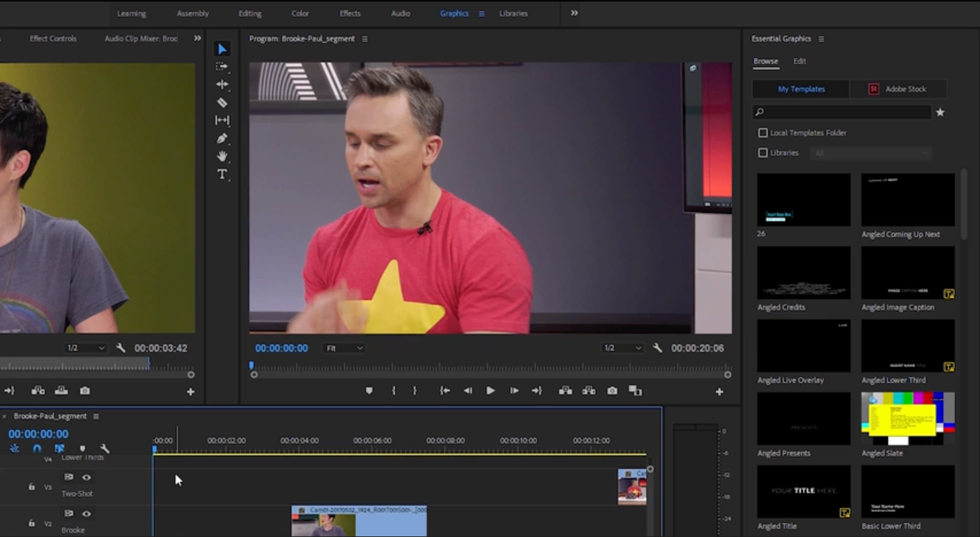The image size is (980, 537).
Task: Enable the Local Templates Folder checkbox
Action: click(x=763, y=133)
